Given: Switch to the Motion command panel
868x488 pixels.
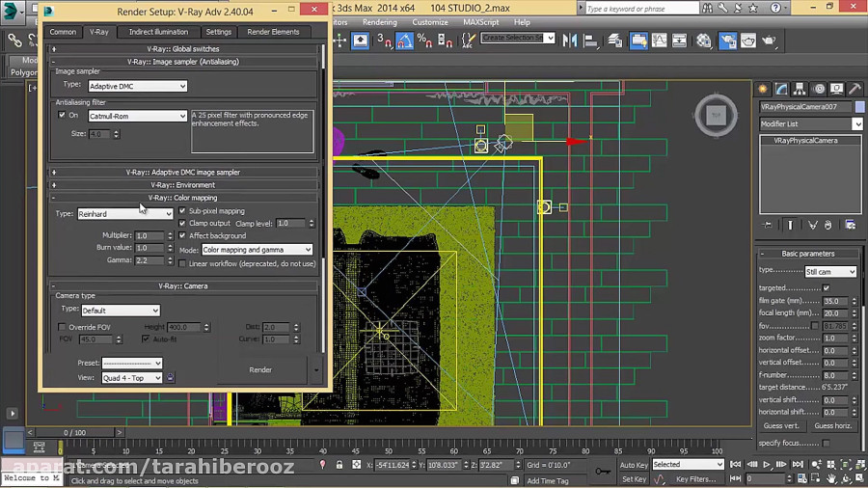Looking at the screenshot, I should [819, 89].
